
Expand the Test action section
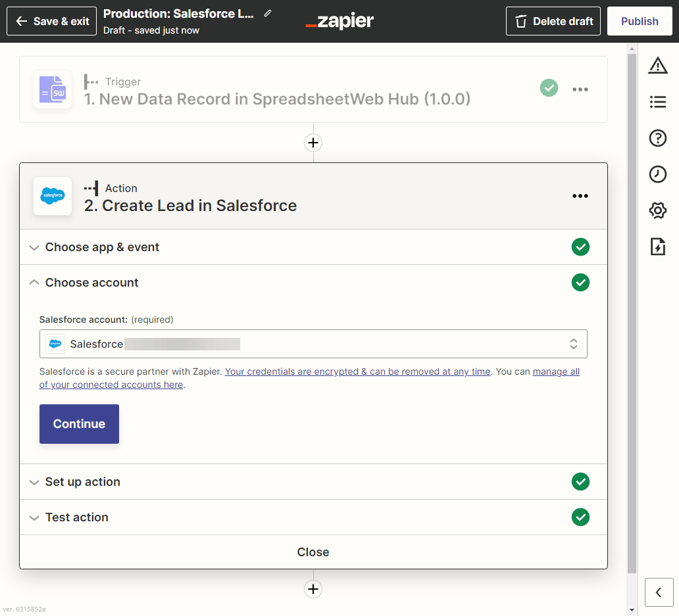tap(76, 517)
